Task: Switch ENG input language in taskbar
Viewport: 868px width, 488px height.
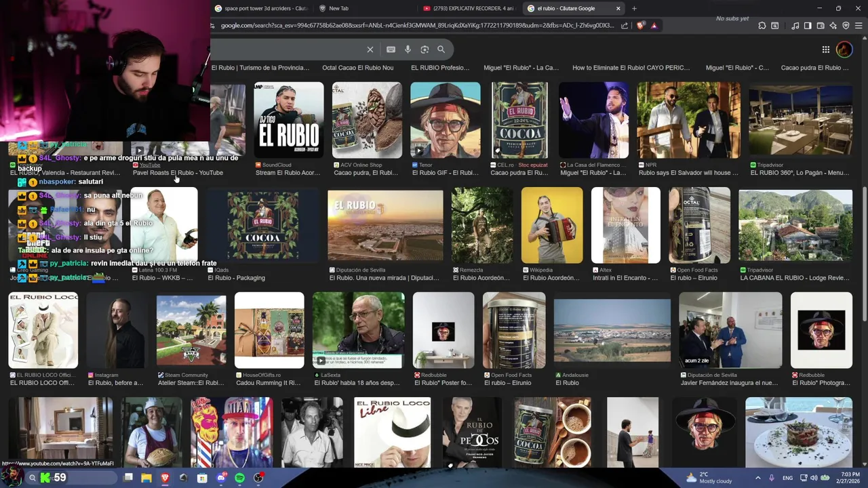Action: click(787, 478)
